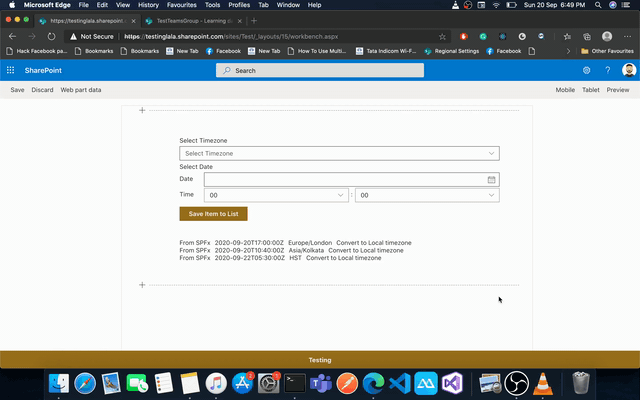Open SharePoint settings gear icon
This screenshot has height=400, width=640.
tap(587, 70)
